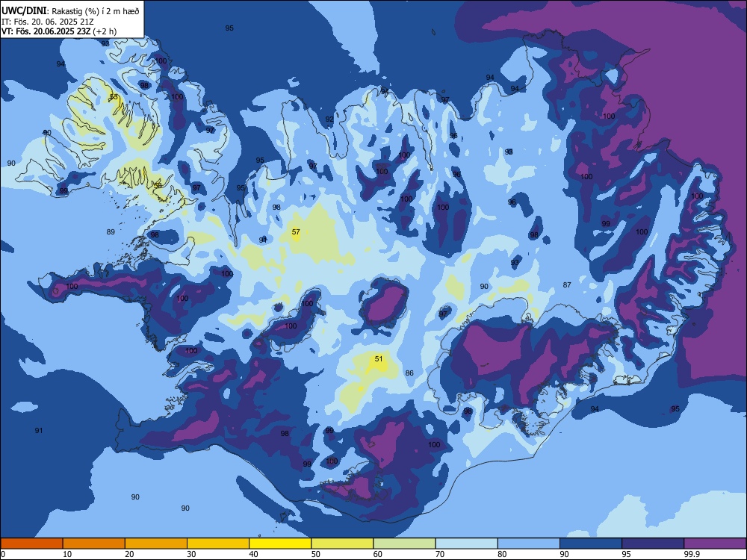
Task: Click the "VT: Fös. 20.06.2025 23Z (+2 h)" line
Action: coord(59,31)
